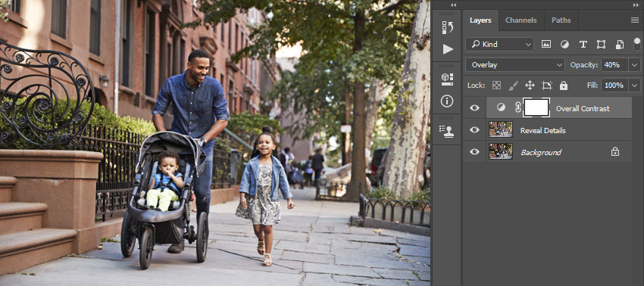The height and width of the screenshot is (286, 644).
Task: Switch to the Paths tab
Action: [x=561, y=20]
